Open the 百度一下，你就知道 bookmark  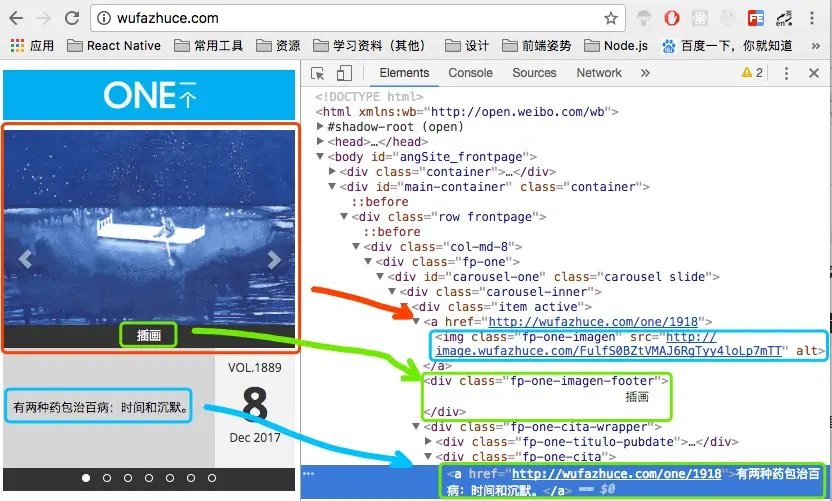pyautogui.click(x=726, y=46)
